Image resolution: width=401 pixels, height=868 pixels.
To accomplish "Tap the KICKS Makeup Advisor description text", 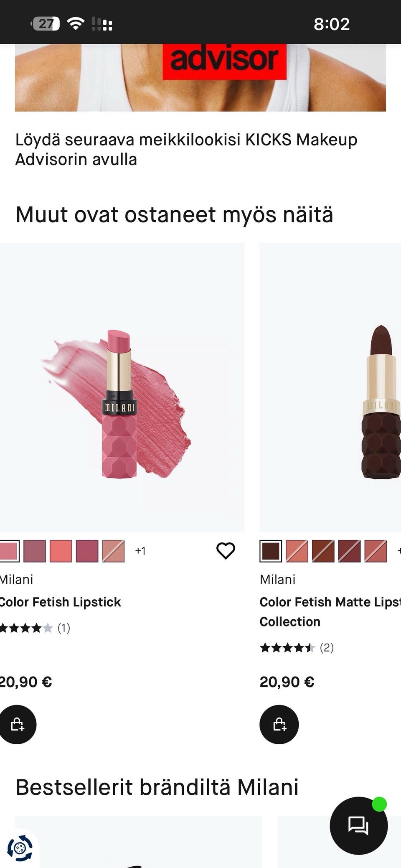I will pos(186,149).
